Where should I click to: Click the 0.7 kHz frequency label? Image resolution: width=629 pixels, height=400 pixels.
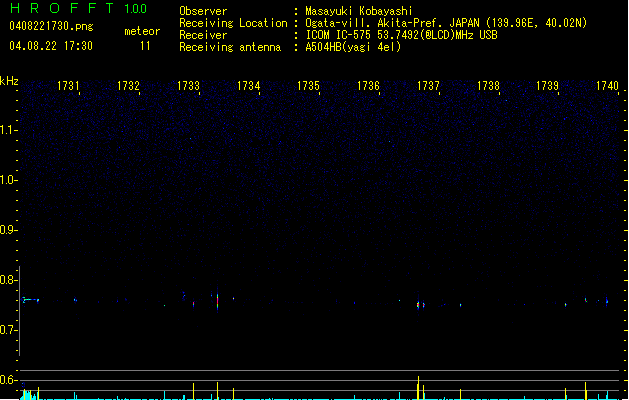8,330
